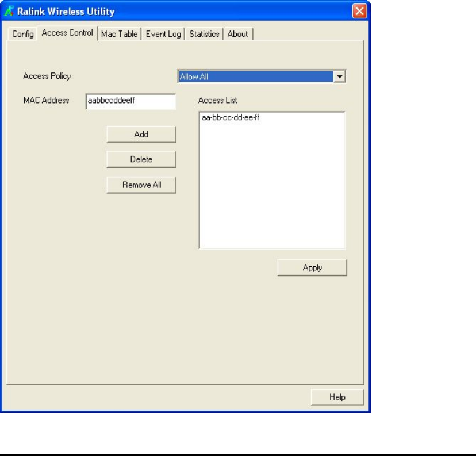View the Event Log tab
476x456 pixels.
point(163,34)
